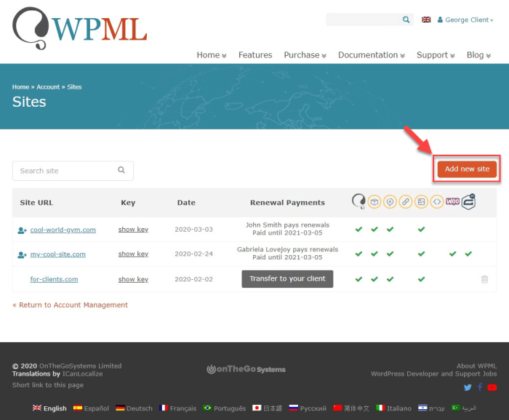Switch language to Español
509x420 pixels.
[91, 408]
